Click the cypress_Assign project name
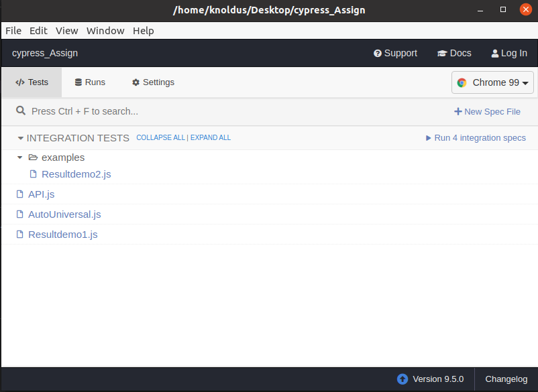Image resolution: width=538 pixels, height=392 pixels. 45,54
